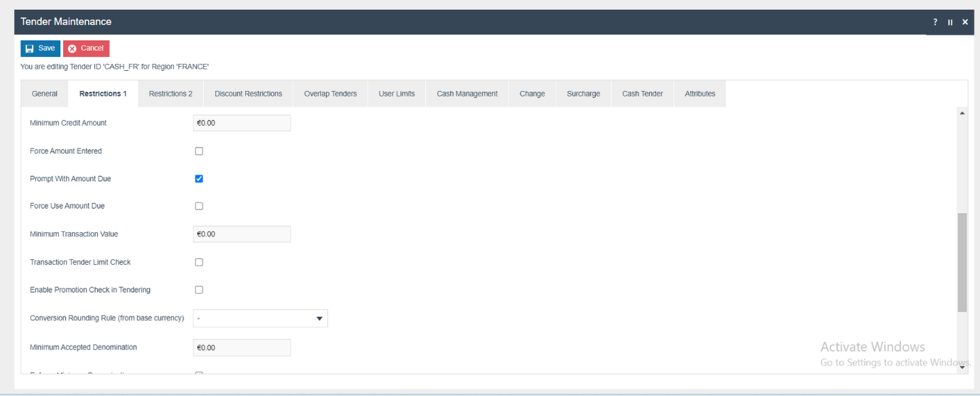
Task: Enable Force Amount Entered checkbox
Action: [x=199, y=151]
